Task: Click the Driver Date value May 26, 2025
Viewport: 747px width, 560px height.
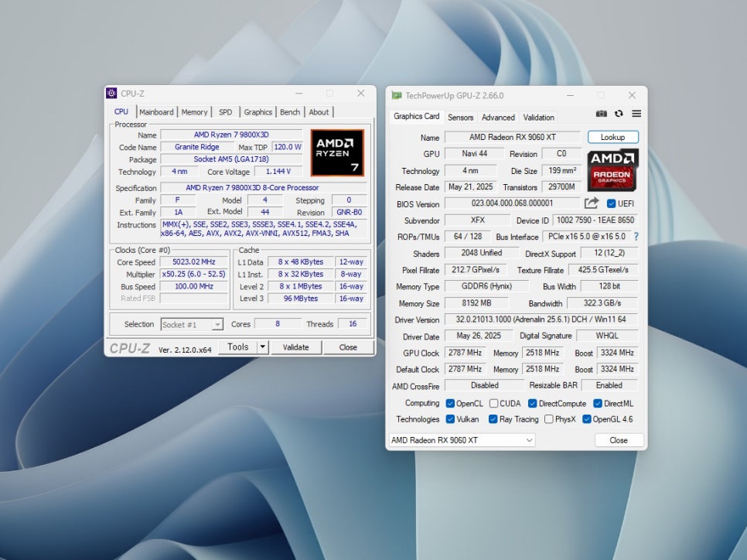Action: click(x=479, y=336)
